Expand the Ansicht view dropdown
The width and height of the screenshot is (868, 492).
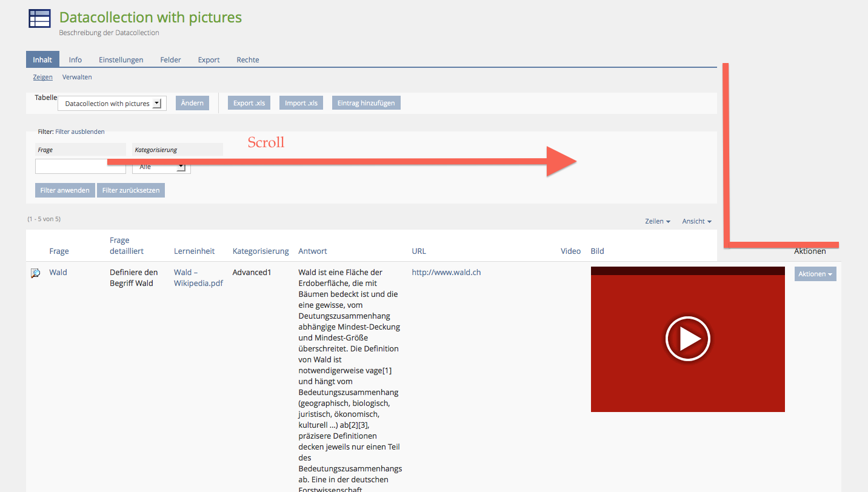tap(696, 222)
